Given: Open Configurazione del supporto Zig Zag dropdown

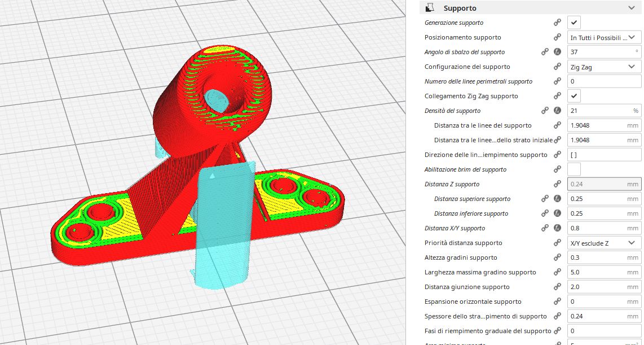Looking at the screenshot, I should [x=604, y=67].
